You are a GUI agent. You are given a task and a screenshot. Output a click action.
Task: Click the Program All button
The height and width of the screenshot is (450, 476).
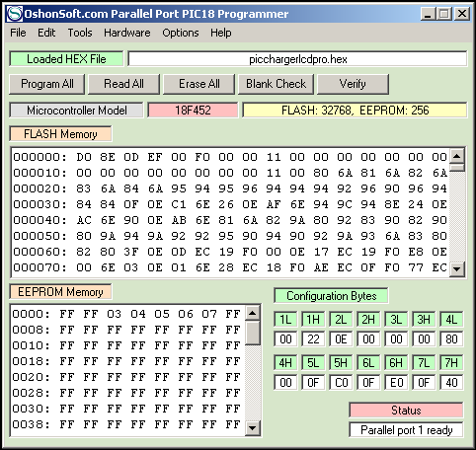[47, 84]
